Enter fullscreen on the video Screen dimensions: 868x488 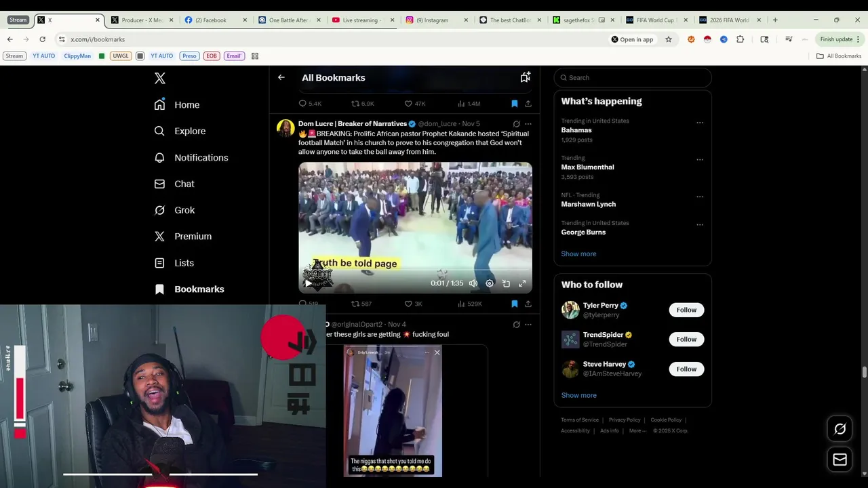522,283
